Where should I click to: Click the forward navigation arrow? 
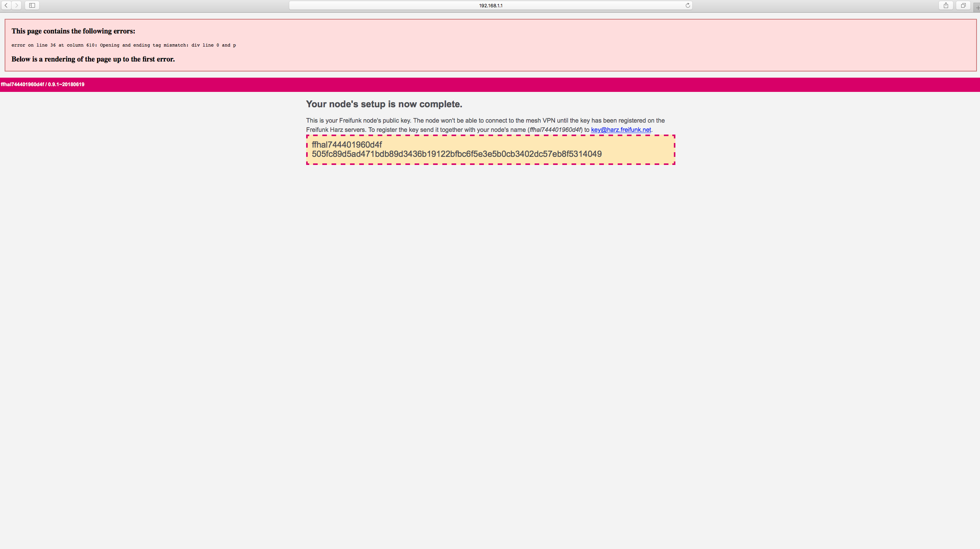[17, 5]
